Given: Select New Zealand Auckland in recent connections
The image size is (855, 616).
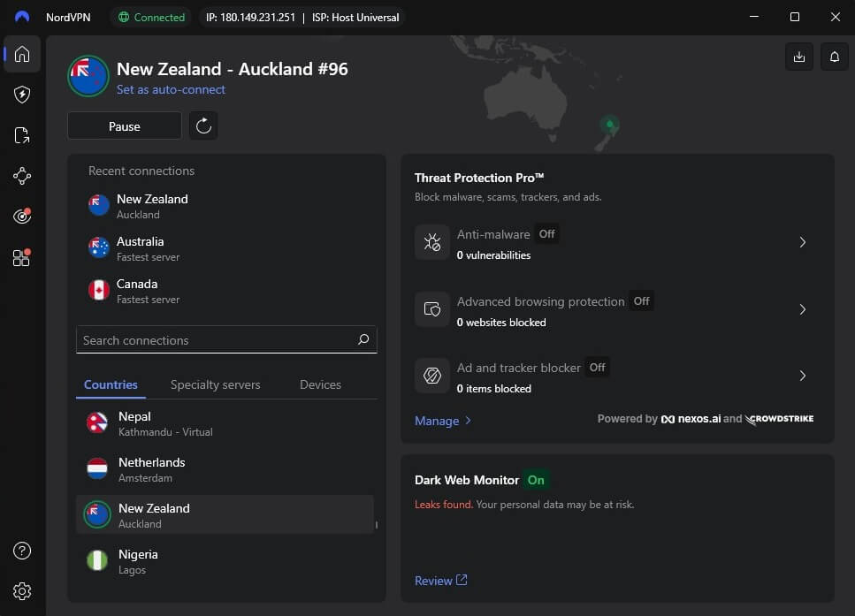Looking at the screenshot, I should [226, 206].
